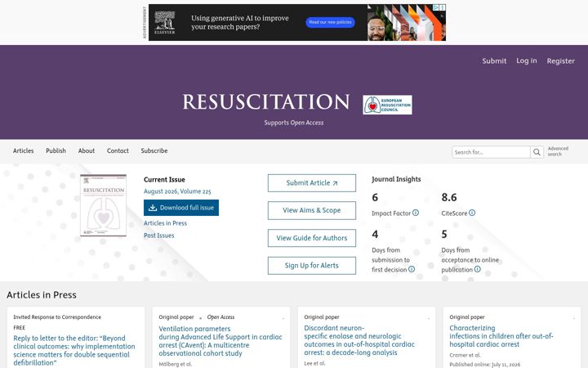Click the Journal Insights heading
Viewport: 588px width, 368px height.
tap(396, 179)
